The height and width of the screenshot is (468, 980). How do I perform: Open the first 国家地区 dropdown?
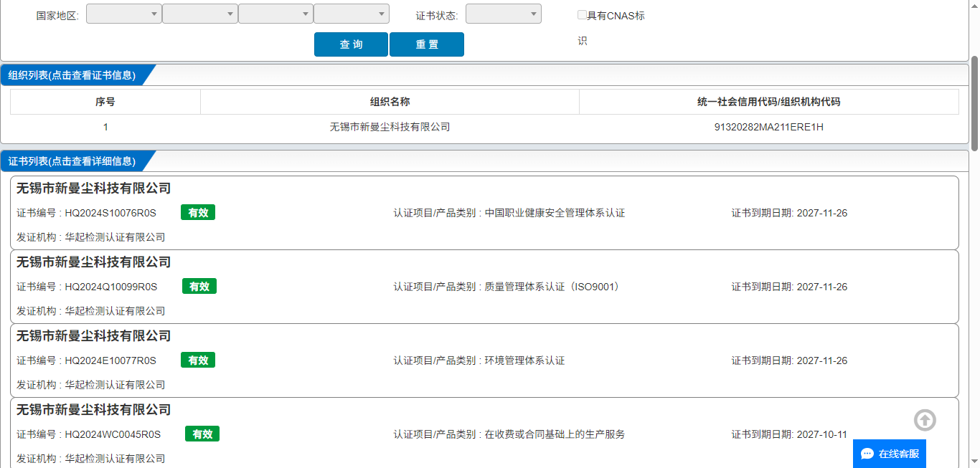[x=123, y=14]
